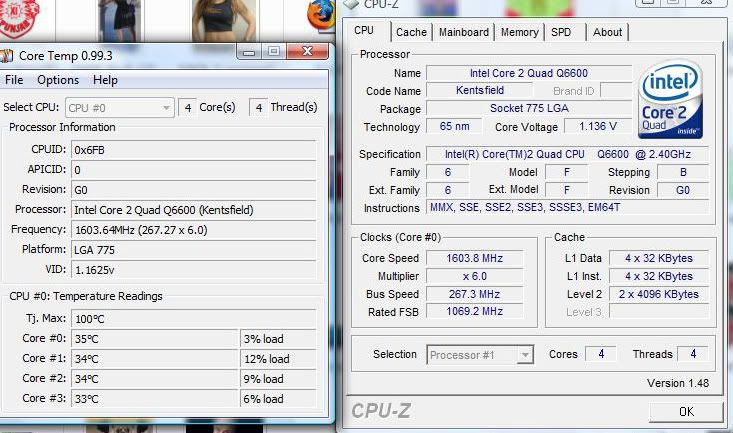The height and width of the screenshot is (433, 733).
Task: Click the Core #1 12% load value
Action: tap(279, 359)
